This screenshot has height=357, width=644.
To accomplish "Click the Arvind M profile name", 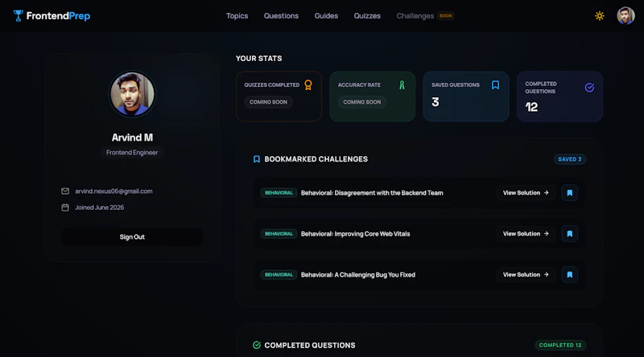I will [x=132, y=137].
